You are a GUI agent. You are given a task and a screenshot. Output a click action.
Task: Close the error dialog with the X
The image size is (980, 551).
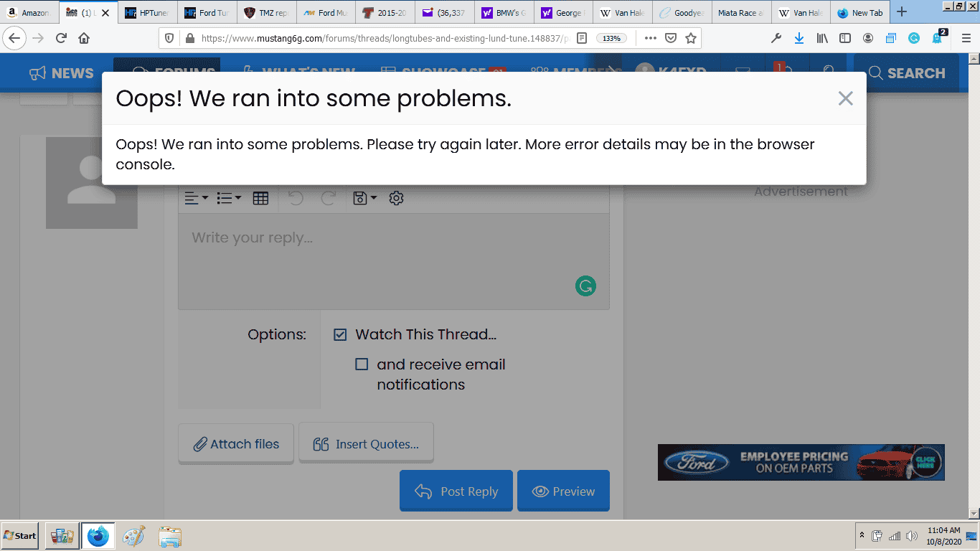(846, 99)
